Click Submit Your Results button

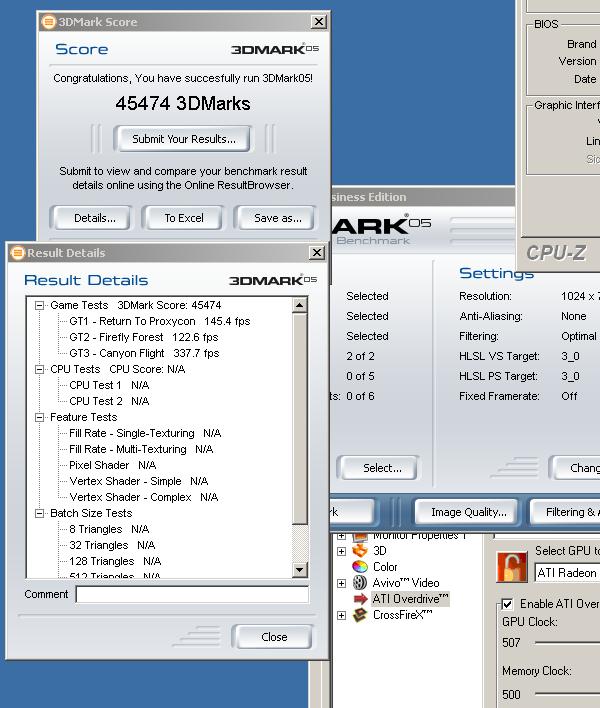coord(183,139)
